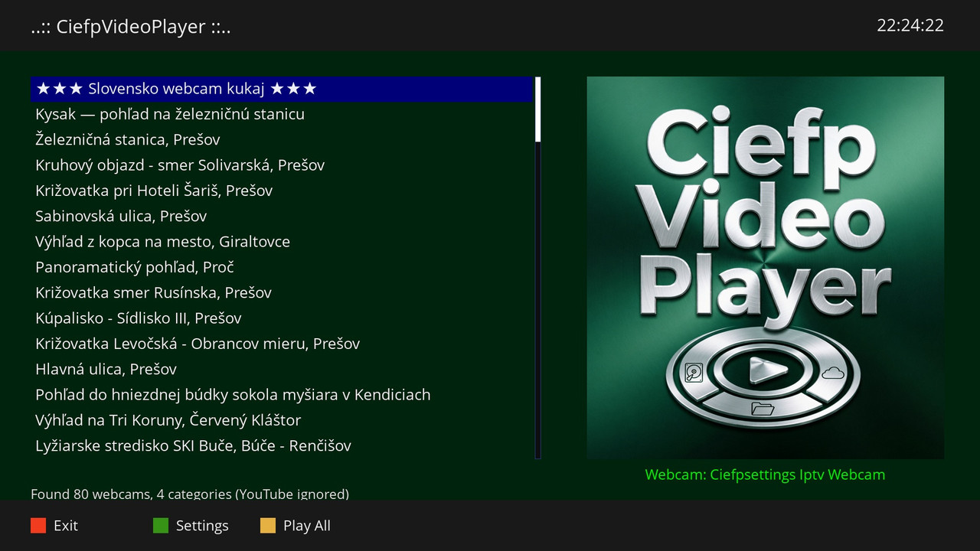Click the cloud icon in logo
This screenshot has height=551, width=980.
click(x=833, y=373)
